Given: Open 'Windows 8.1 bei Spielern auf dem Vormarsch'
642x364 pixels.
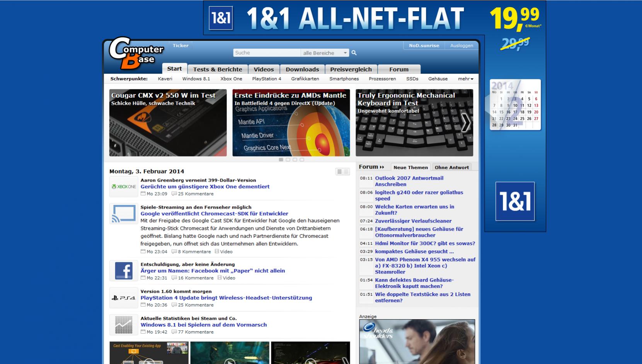Looking at the screenshot, I should tap(204, 325).
